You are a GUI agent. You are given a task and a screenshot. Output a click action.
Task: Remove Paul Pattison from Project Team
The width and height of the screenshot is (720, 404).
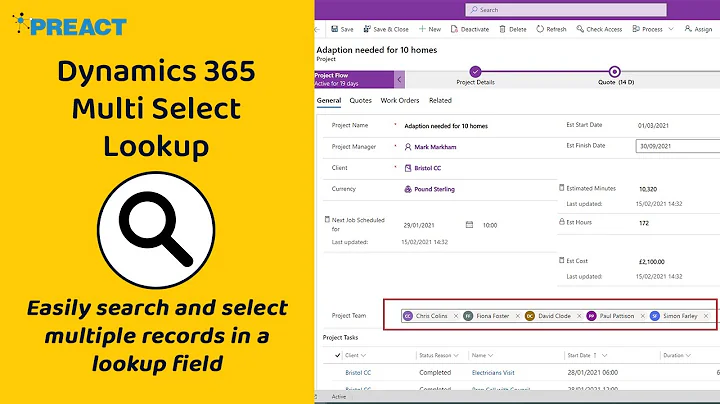tap(642, 316)
